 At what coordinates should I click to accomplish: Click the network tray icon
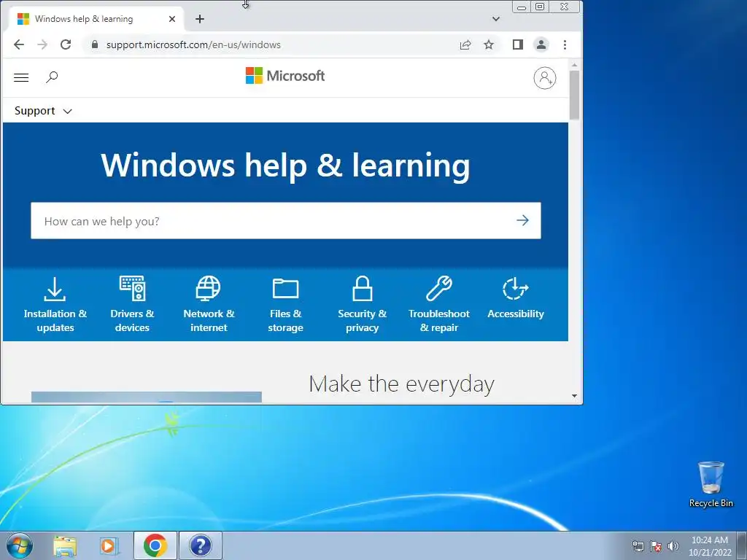coord(638,546)
